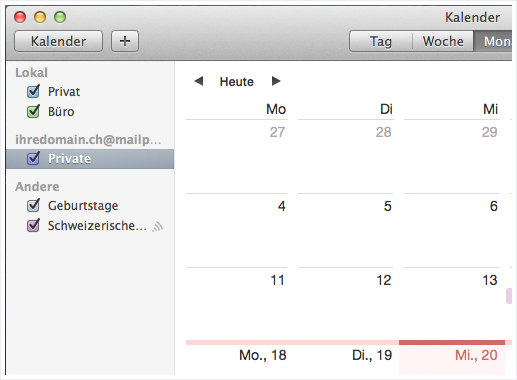This screenshot has height=380, width=517.
Task: Click the green zoom window button
Action: point(60,17)
